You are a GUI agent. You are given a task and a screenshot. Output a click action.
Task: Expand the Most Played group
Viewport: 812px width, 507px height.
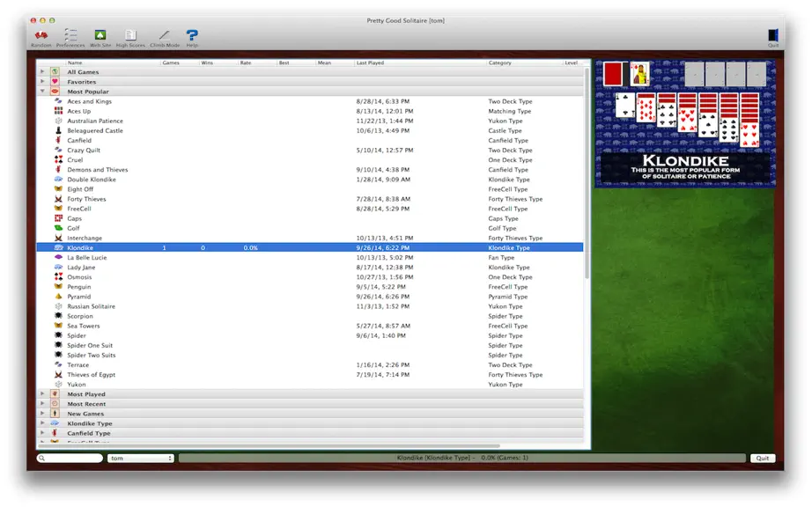pyautogui.click(x=42, y=393)
